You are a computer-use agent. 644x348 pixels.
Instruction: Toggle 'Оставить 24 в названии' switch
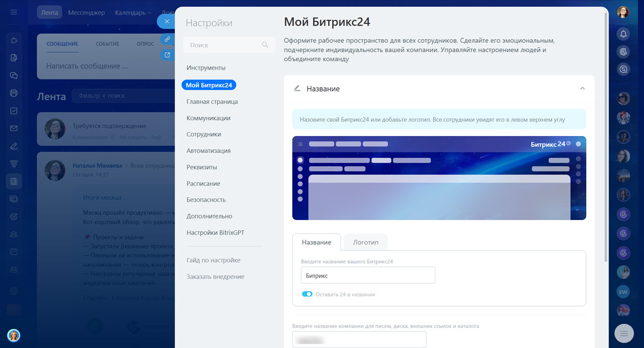point(307,294)
